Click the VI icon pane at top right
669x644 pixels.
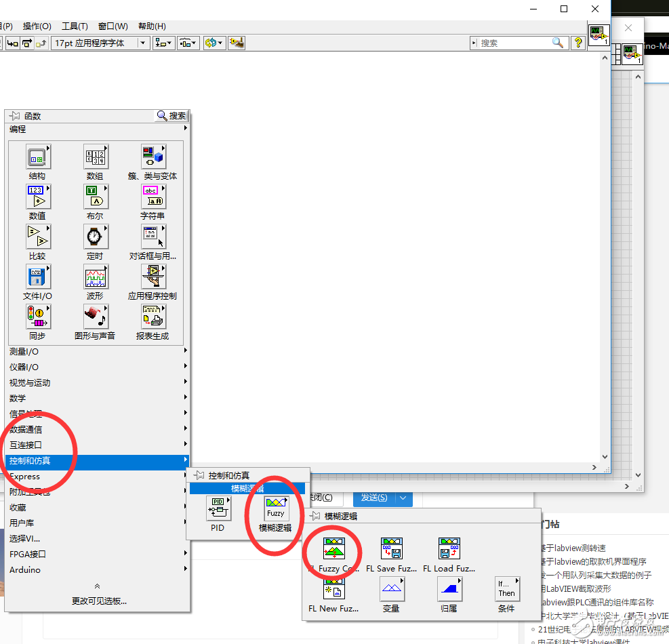[x=599, y=35]
